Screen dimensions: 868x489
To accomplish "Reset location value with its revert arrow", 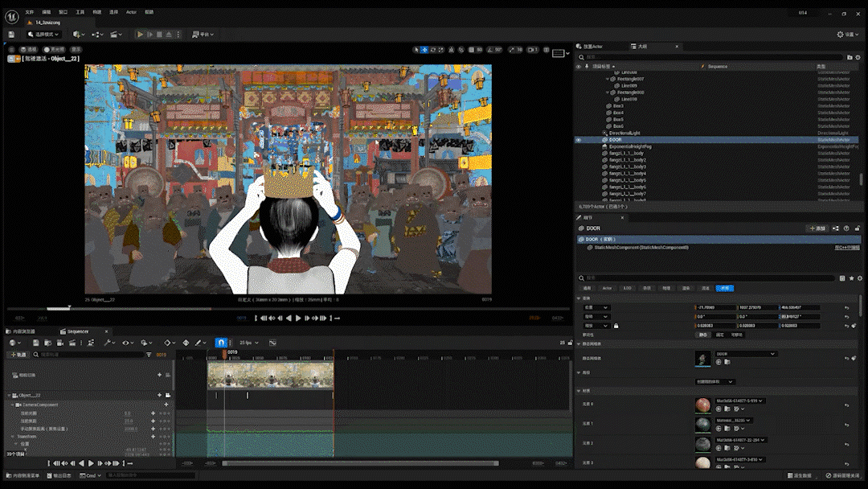I will 846,308.
